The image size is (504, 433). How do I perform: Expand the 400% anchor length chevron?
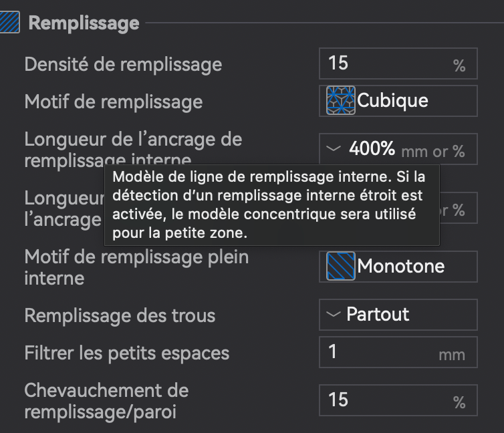click(x=334, y=149)
